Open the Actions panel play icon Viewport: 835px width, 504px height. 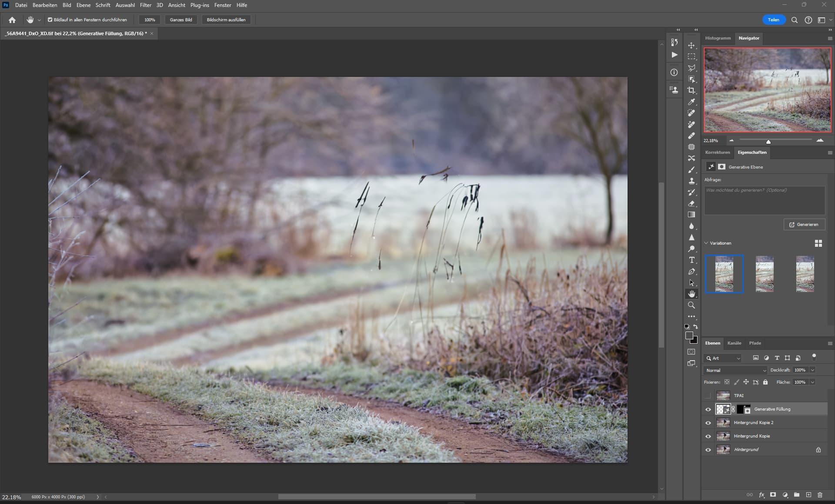[x=674, y=55]
